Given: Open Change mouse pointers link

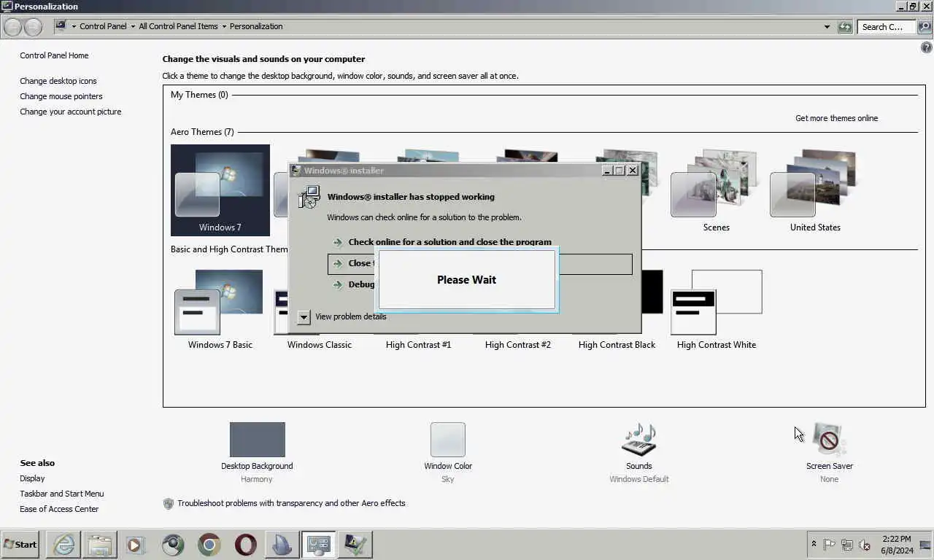Looking at the screenshot, I should pos(61,96).
